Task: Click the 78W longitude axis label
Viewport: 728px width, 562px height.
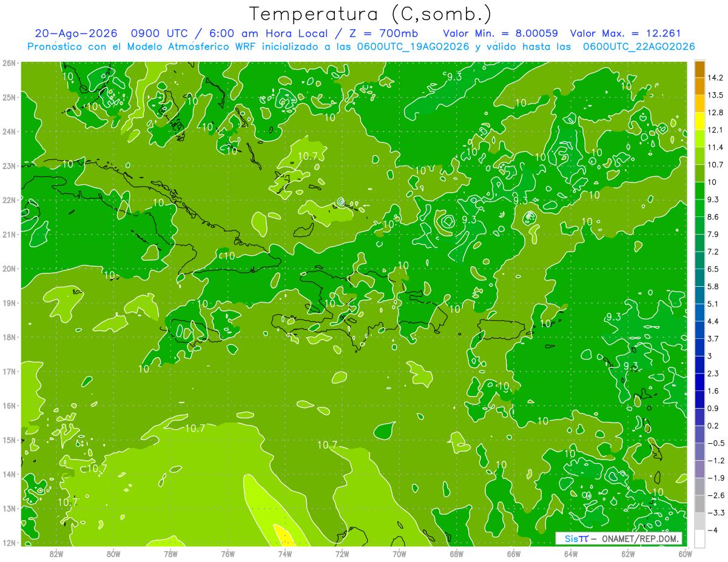Action: coord(170,554)
